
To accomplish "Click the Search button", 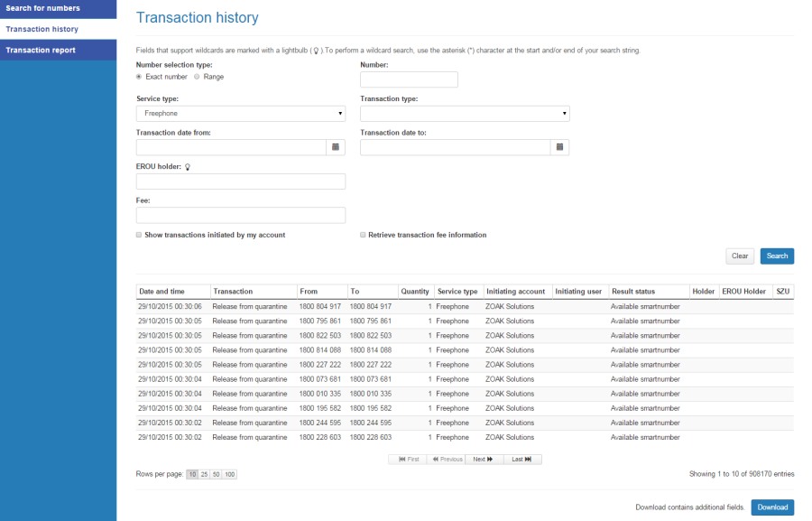I will click(776, 256).
